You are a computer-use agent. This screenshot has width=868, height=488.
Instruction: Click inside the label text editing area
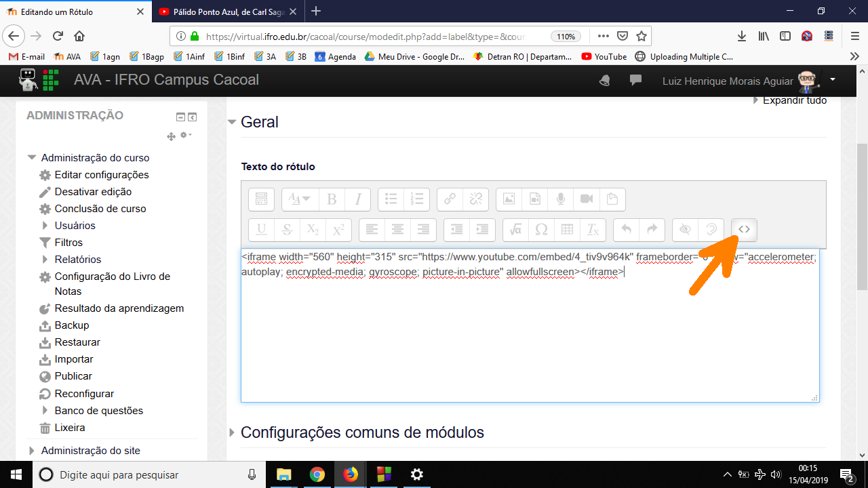[x=529, y=339]
